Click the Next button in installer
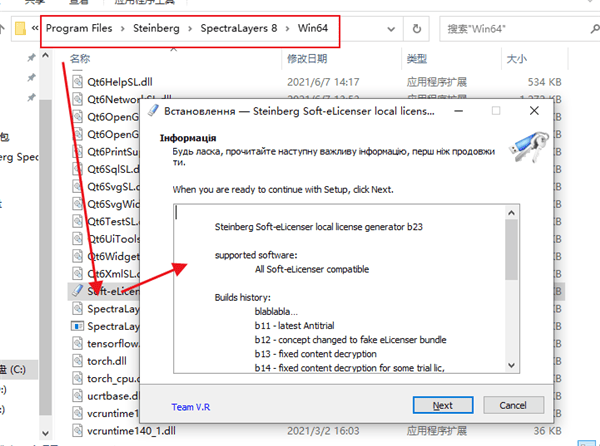Viewport: 600px width, 446px height. click(x=443, y=405)
